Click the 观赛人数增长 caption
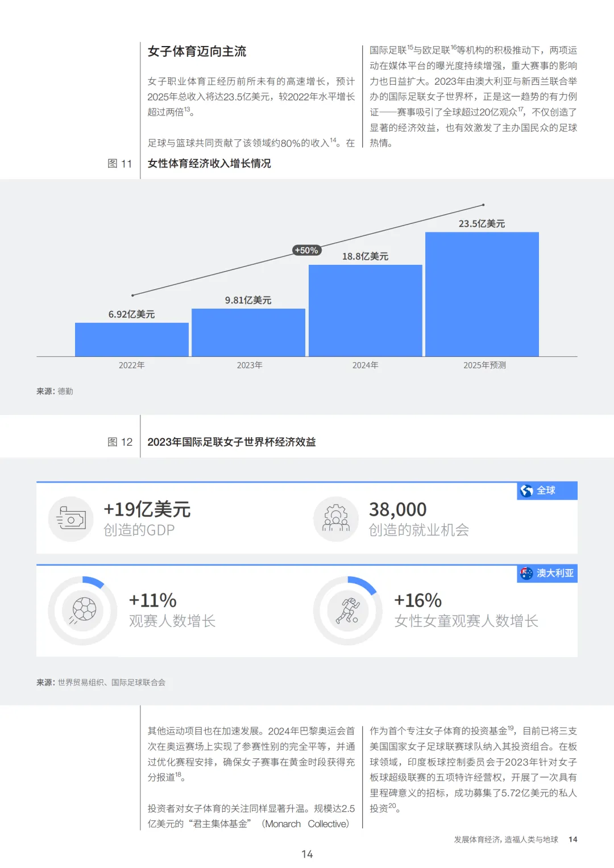 coord(172,621)
